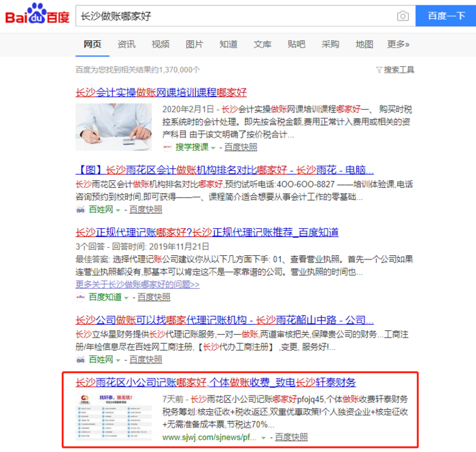Viewport: 476px width, 452px height.
Task: Expand dropdown arrow next to www.sjwj.com URL
Action: 264,438
